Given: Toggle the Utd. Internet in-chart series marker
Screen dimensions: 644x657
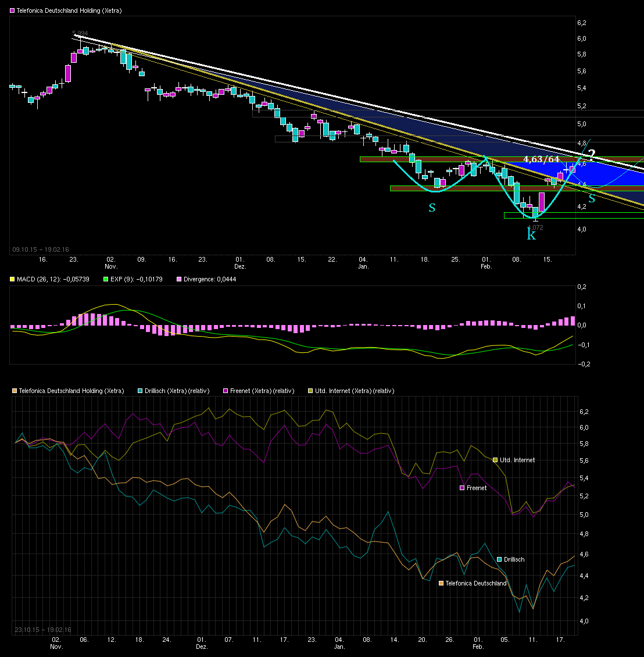Looking at the screenshot, I should point(495,459).
